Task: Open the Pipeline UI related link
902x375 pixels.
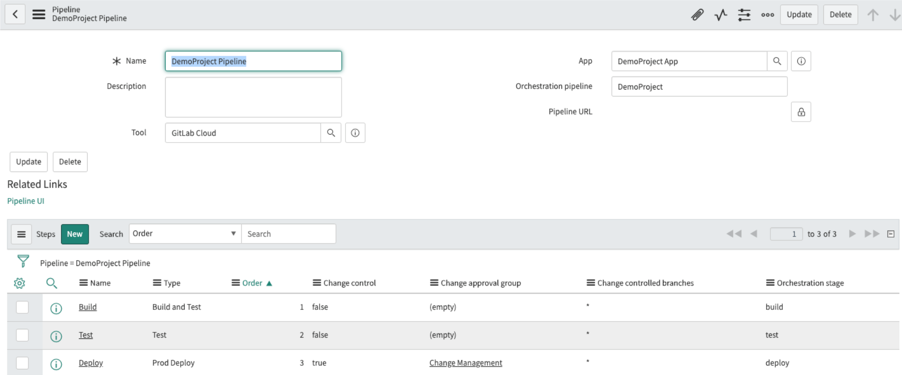Action: 26,201
